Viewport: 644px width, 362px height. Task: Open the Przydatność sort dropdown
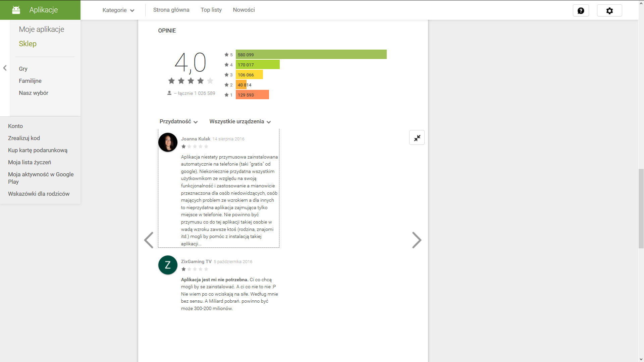[178, 122]
